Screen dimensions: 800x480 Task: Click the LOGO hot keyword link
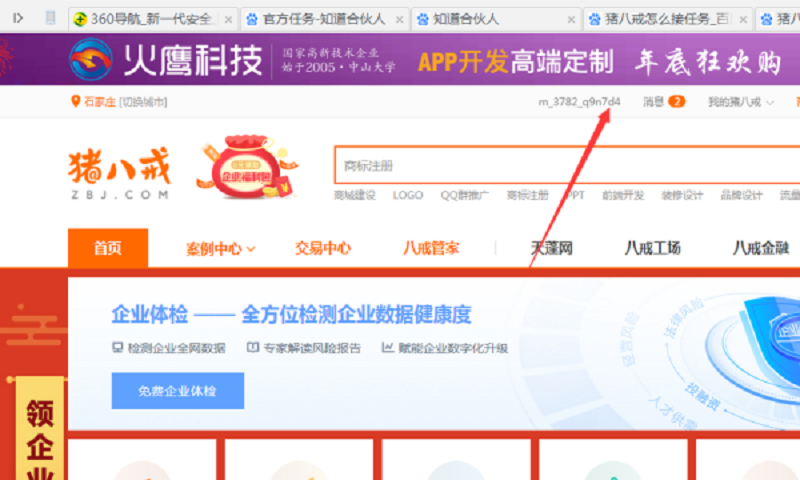[x=408, y=195]
